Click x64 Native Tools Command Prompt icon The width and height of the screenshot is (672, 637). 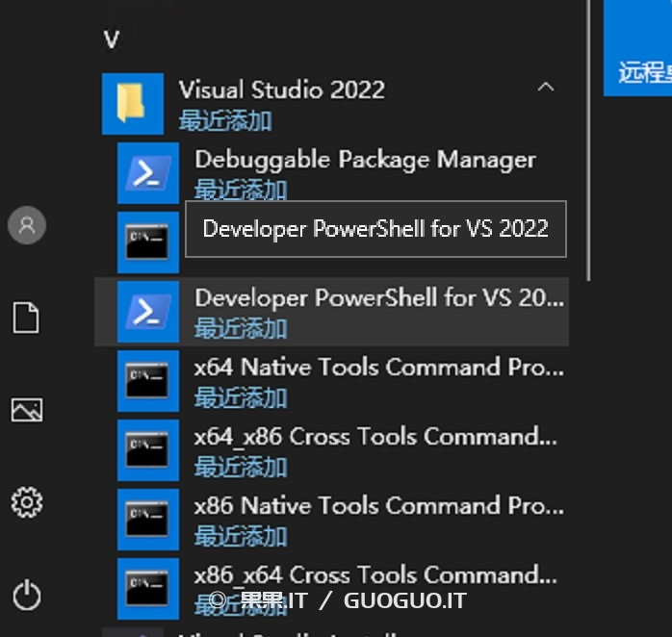(x=148, y=381)
